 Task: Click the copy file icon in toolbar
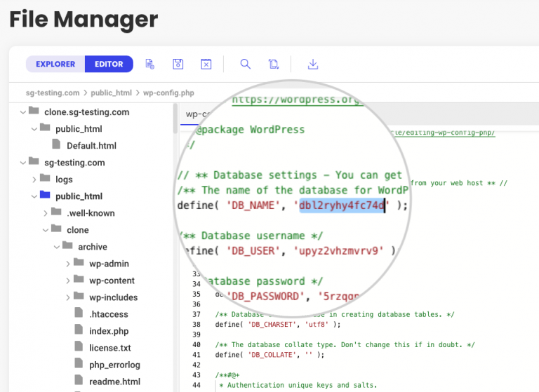(274, 64)
